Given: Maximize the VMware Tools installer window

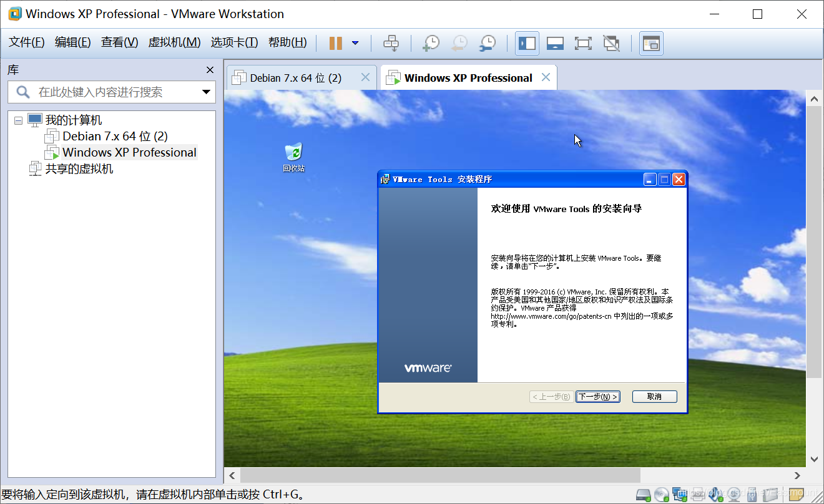Looking at the screenshot, I should tap(664, 180).
